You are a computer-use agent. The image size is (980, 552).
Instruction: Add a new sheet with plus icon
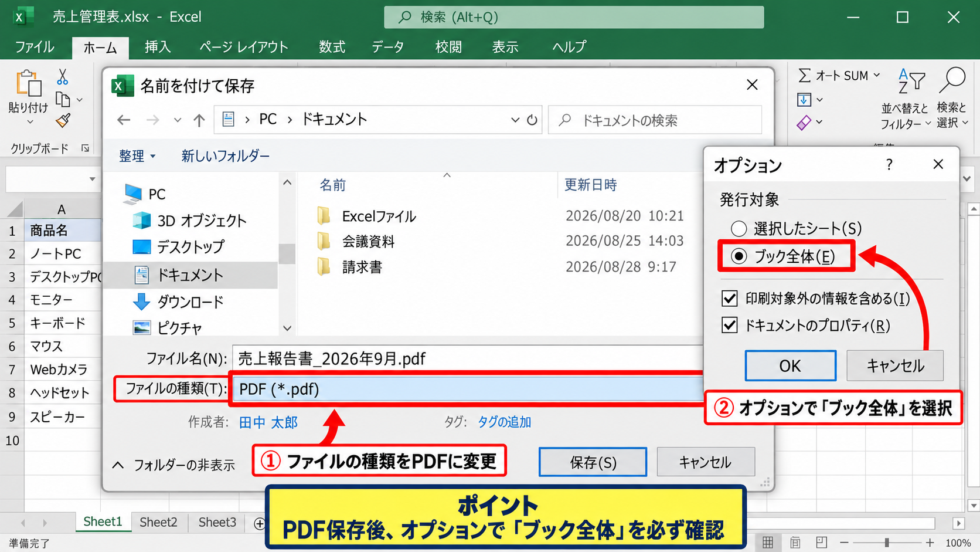259,523
